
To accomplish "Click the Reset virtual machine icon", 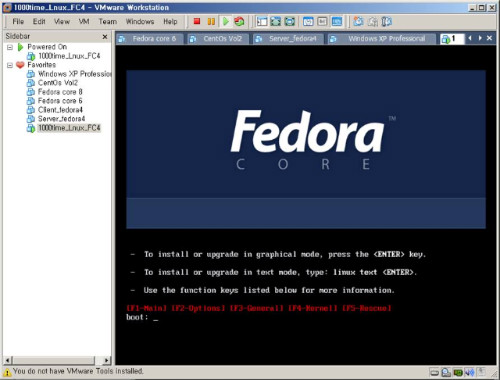I will tap(239, 21).
